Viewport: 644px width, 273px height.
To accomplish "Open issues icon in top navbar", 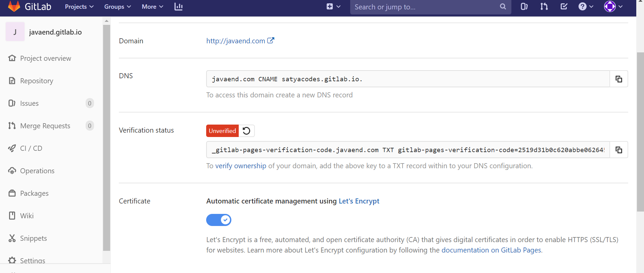I will point(524,7).
